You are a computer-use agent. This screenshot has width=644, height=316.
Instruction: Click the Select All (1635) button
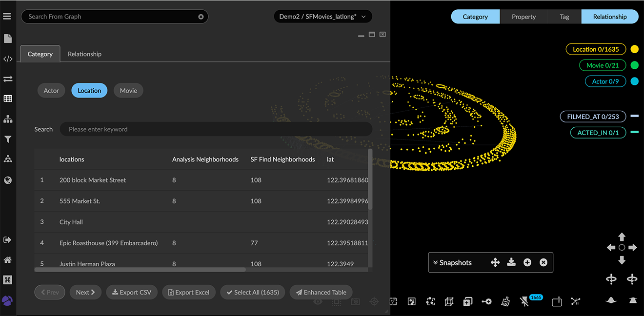point(252,292)
